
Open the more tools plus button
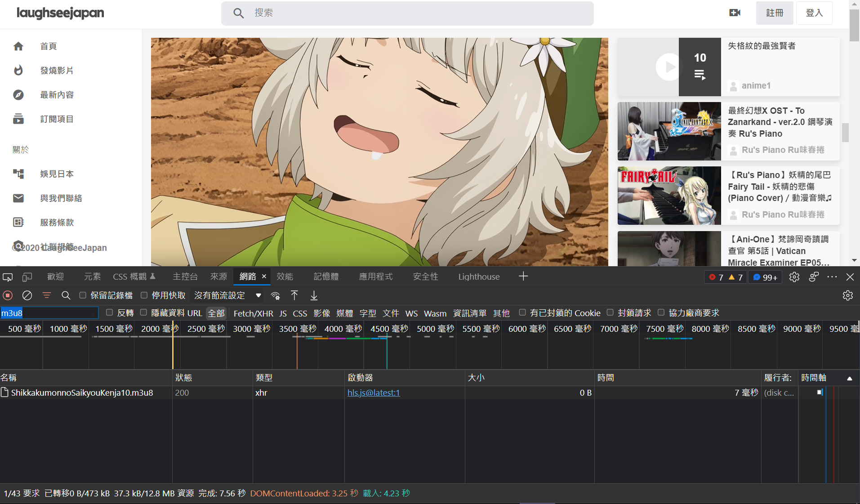523,277
